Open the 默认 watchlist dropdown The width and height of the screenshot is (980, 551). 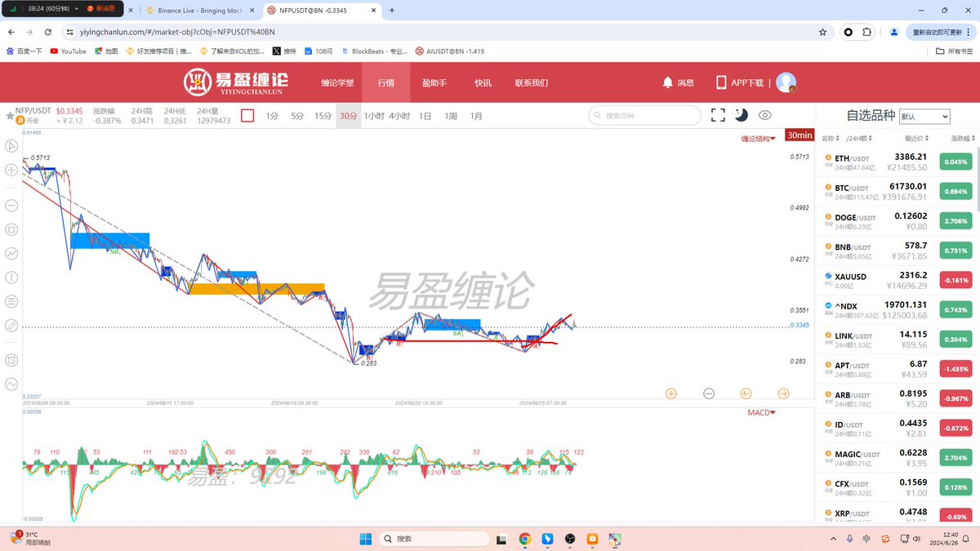click(925, 115)
